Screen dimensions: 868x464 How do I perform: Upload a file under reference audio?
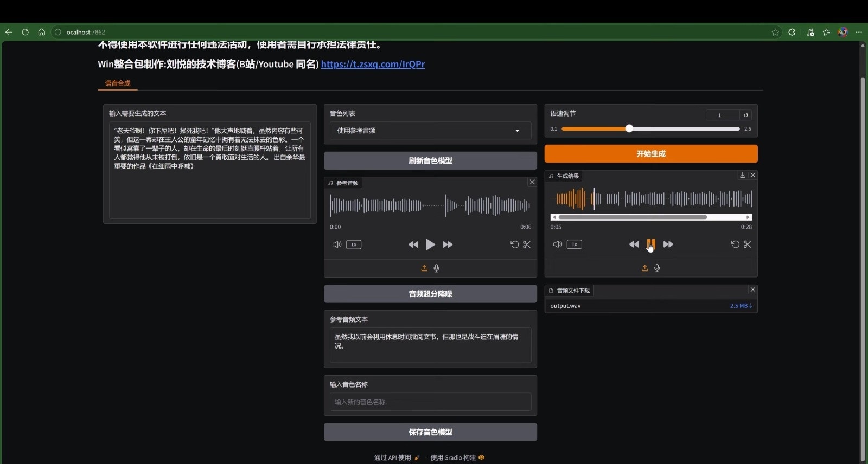[424, 268]
